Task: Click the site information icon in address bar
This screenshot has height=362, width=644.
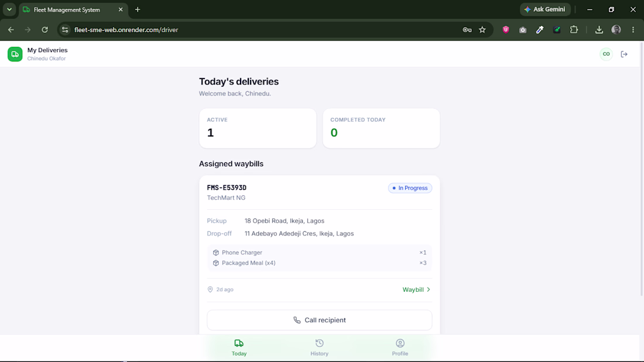Action: [x=65, y=30]
